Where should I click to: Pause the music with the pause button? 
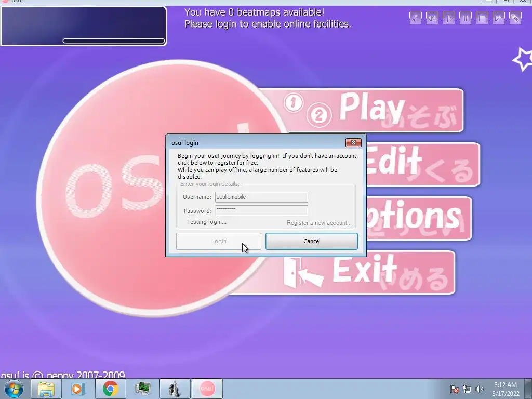click(465, 18)
